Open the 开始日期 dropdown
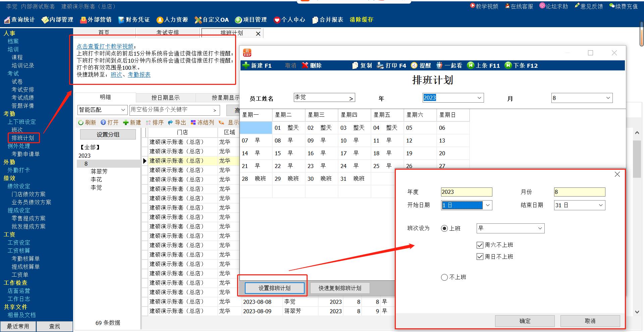This screenshot has width=644, height=332. tap(488, 205)
